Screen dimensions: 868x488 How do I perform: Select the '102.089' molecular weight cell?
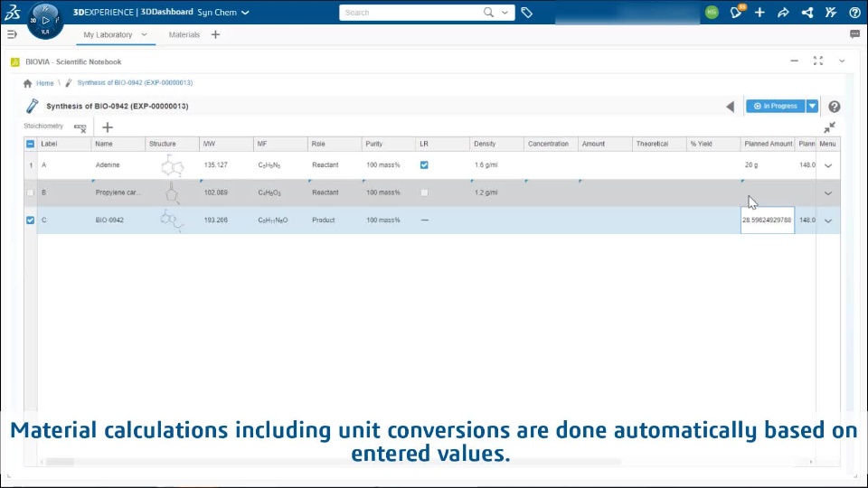coord(226,192)
